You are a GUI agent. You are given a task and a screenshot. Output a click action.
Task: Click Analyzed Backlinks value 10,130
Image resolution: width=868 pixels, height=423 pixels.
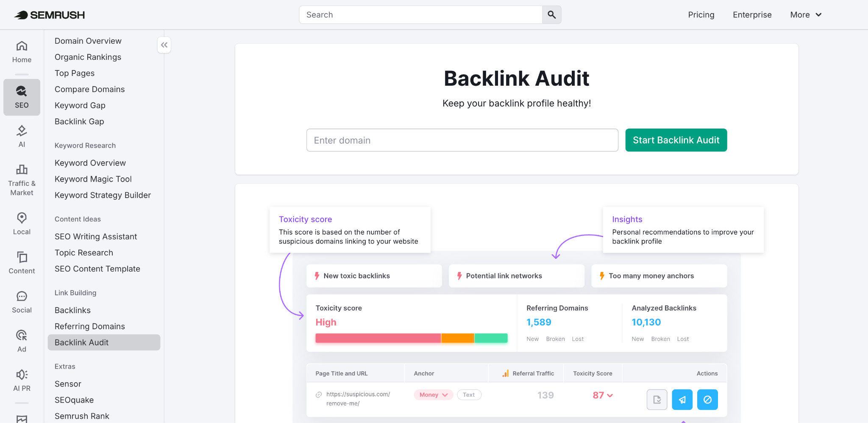point(646,322)
